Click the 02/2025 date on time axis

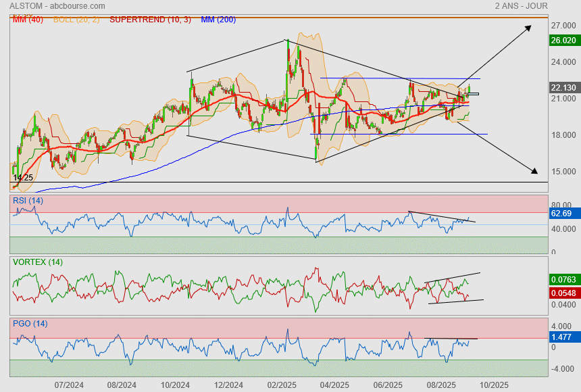tap(282, 385)
